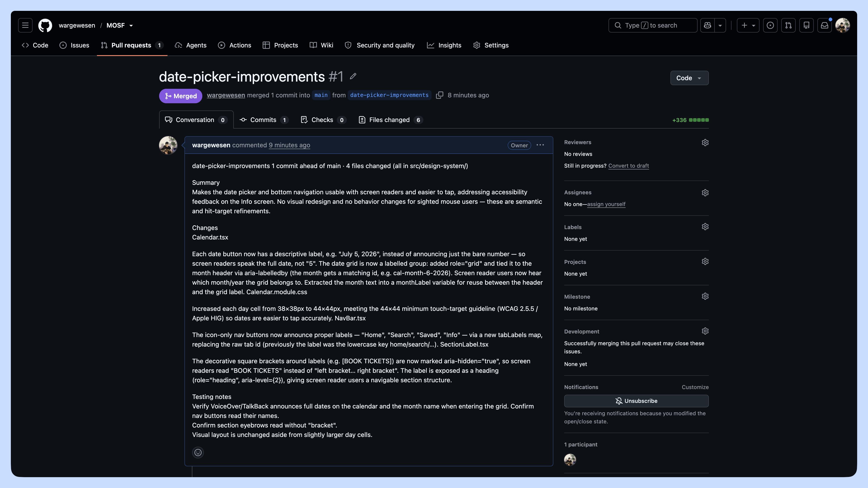The width and height of the screenshot is (868, 488).
Task: Switch to the Code repository tab
Action: coord(35,45)
